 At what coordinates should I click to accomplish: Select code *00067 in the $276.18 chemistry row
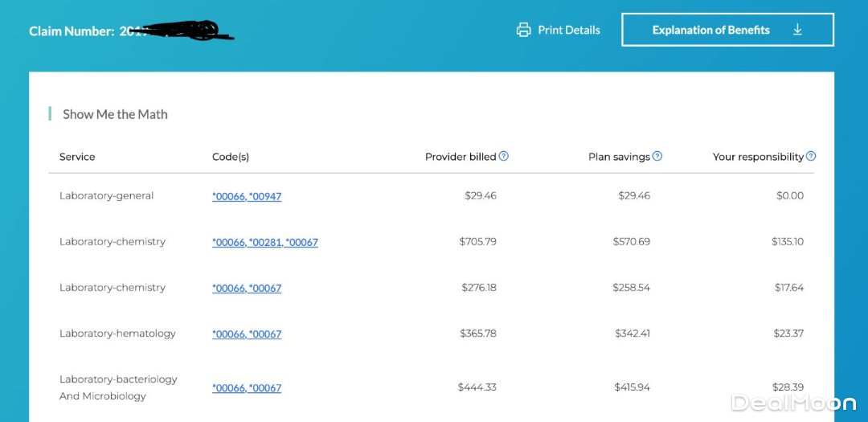(x=265, y=288)
